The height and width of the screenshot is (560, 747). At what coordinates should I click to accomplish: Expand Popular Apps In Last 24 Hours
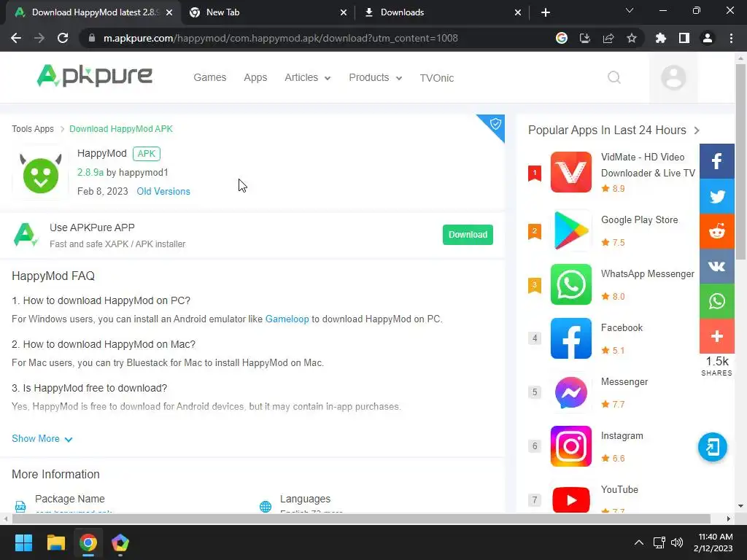(614, 130)
